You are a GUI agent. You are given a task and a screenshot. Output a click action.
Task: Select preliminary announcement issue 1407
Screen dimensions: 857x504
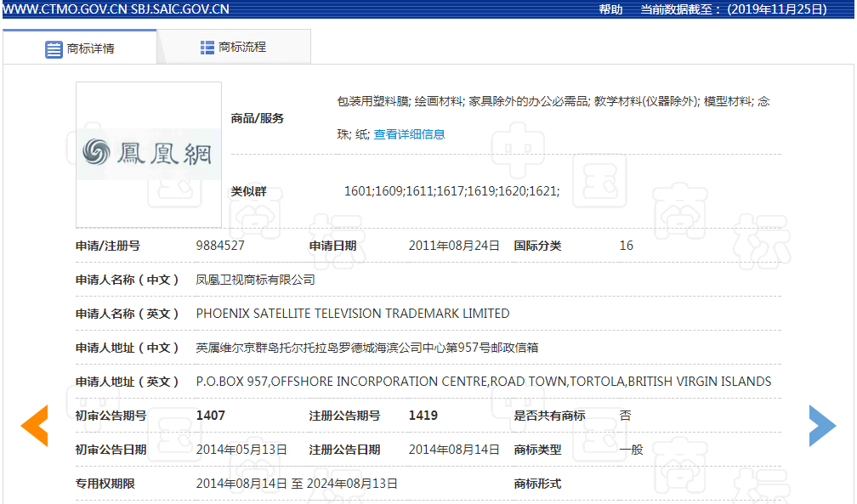pyautogui.click(x=211, y=416)
